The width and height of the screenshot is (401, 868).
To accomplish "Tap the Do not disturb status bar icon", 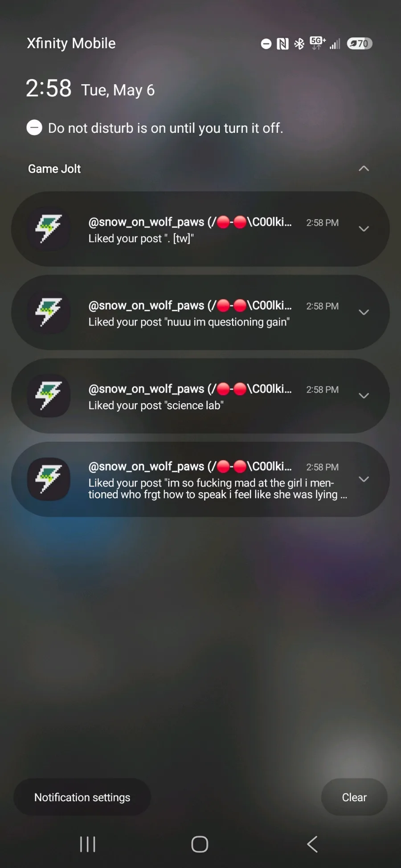I will click(266, 44).
